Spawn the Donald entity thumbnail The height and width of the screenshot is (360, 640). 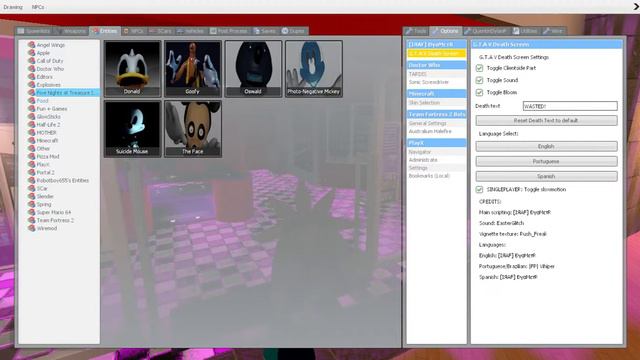[x=132, y=69]
